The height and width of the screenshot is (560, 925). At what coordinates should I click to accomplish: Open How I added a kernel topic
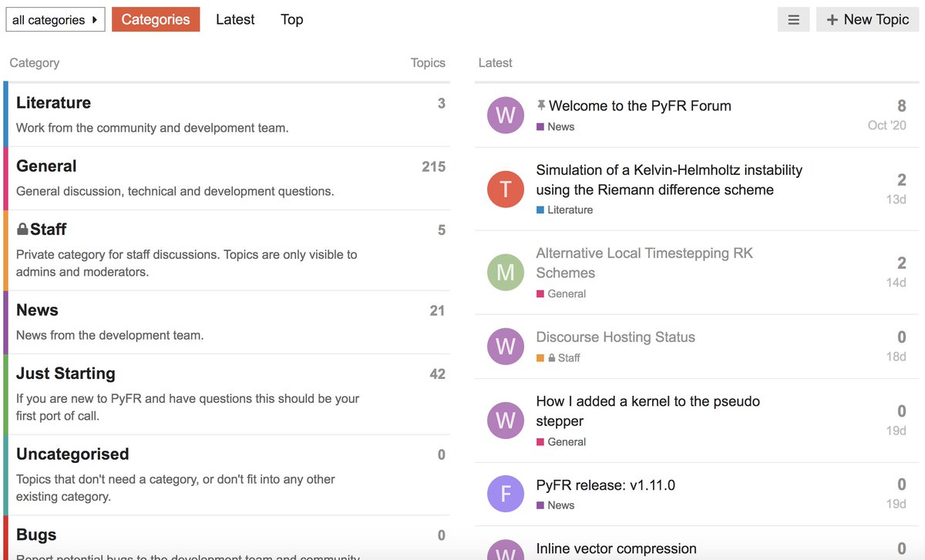(648, 411)
